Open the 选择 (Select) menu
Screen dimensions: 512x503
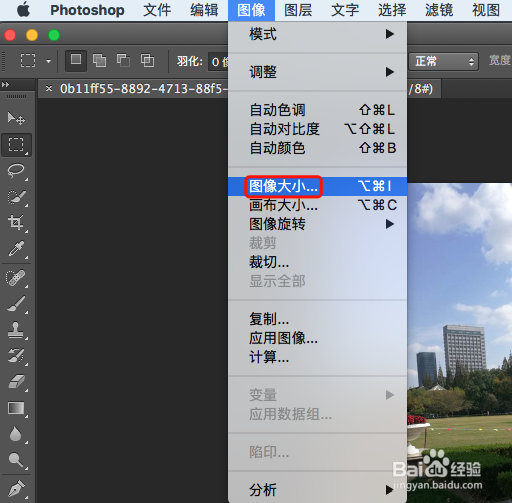392,10
